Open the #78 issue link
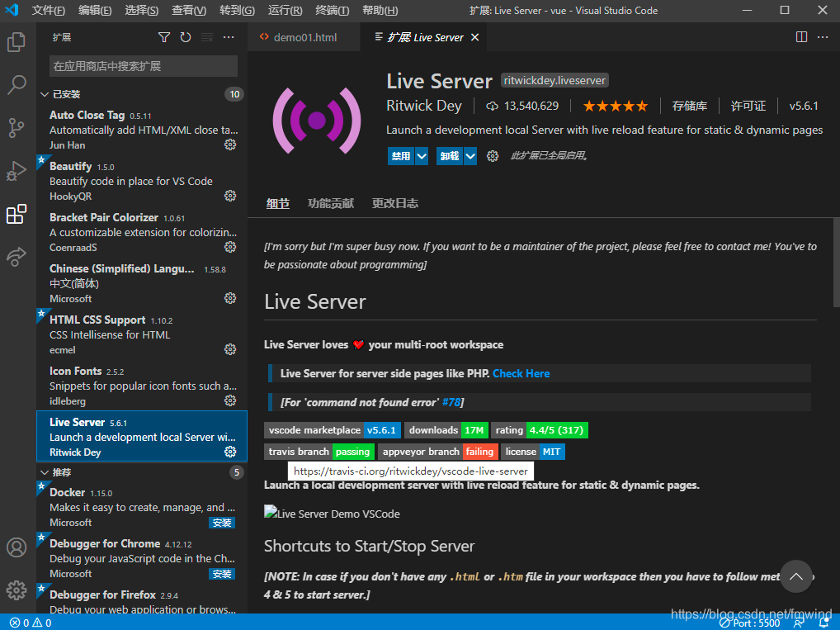840x630 pixels. click(451, 402)
